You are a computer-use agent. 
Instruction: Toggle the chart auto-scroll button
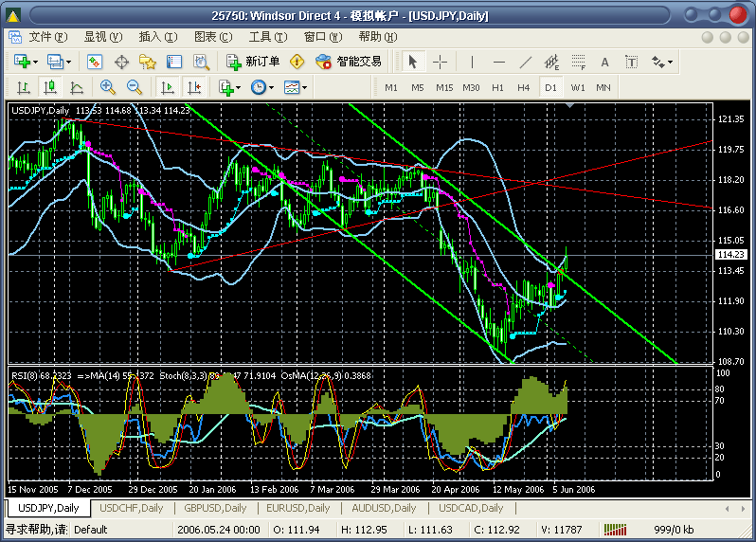[168, 87]
